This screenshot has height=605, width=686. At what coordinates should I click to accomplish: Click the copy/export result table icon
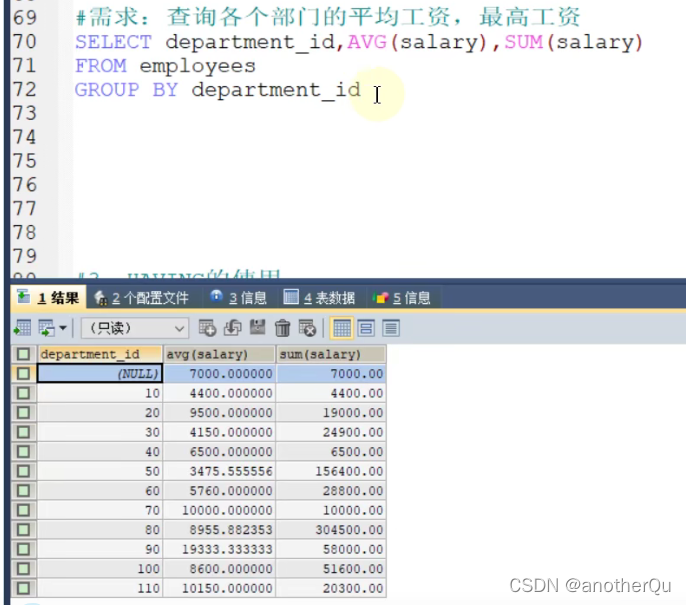[46, 328]
